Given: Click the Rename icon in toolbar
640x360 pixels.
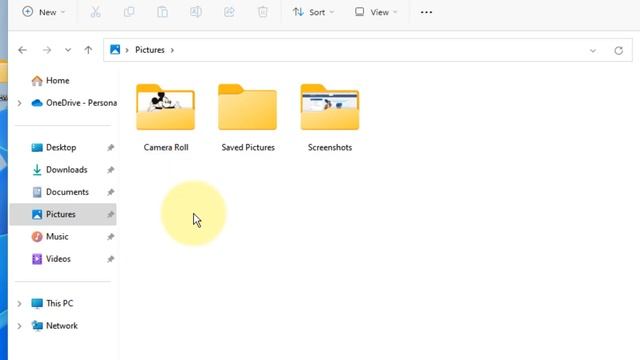Looking at the screenshot, I should [196, 12].
